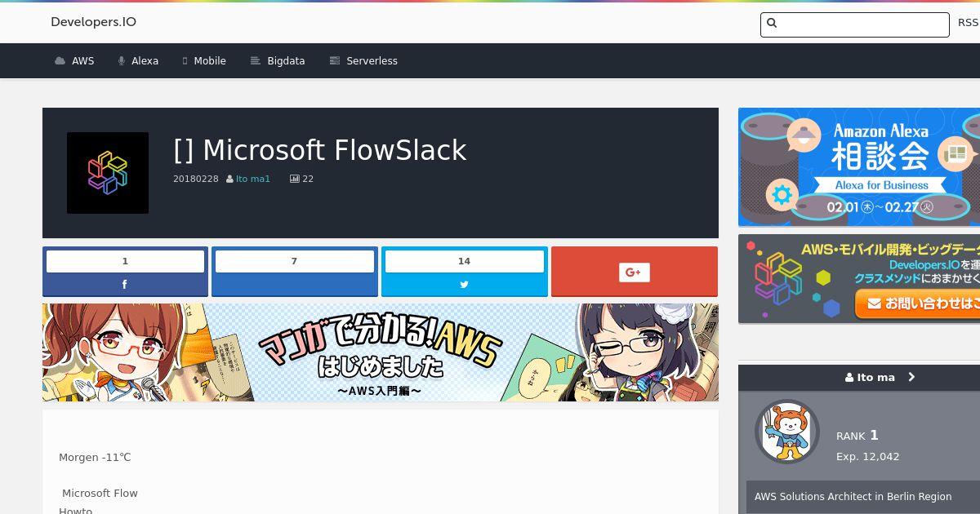Click the colorful cube logo thumbnail

[108, 173]
